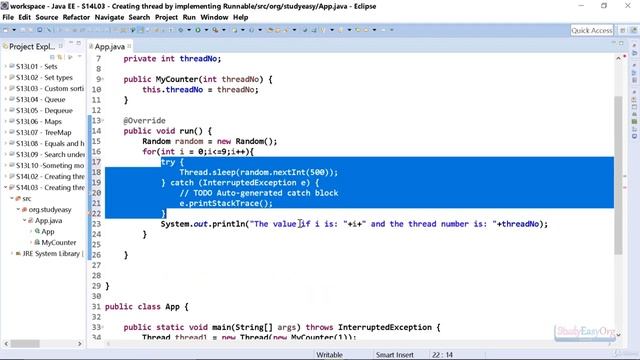Open the Source menu
The width and height of the screenshot is (640, 360).
[47, 17]
